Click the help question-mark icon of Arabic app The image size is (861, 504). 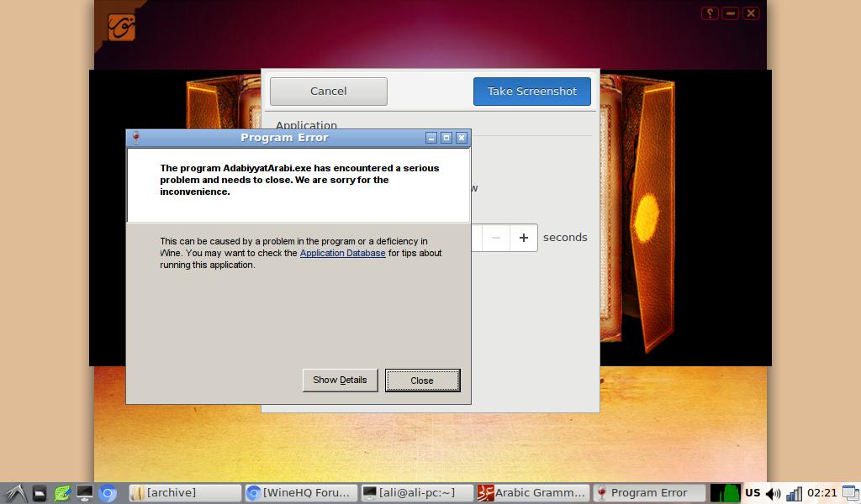point(710,13)
